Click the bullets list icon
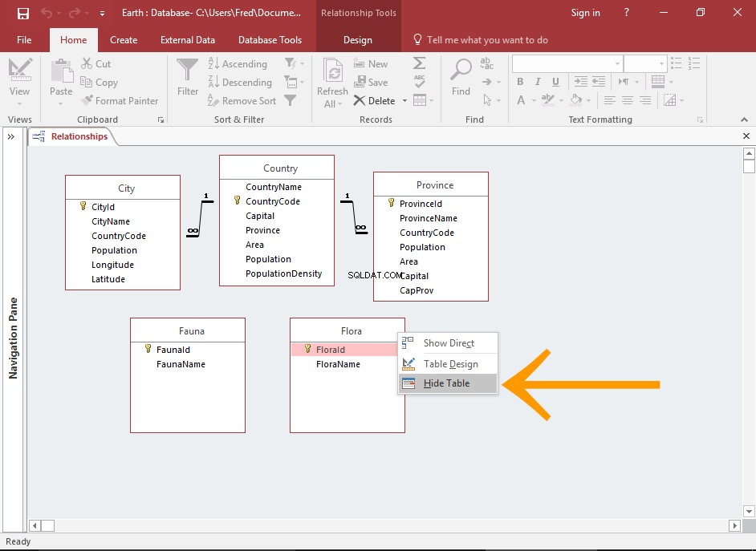 click(x=677, y=63)
